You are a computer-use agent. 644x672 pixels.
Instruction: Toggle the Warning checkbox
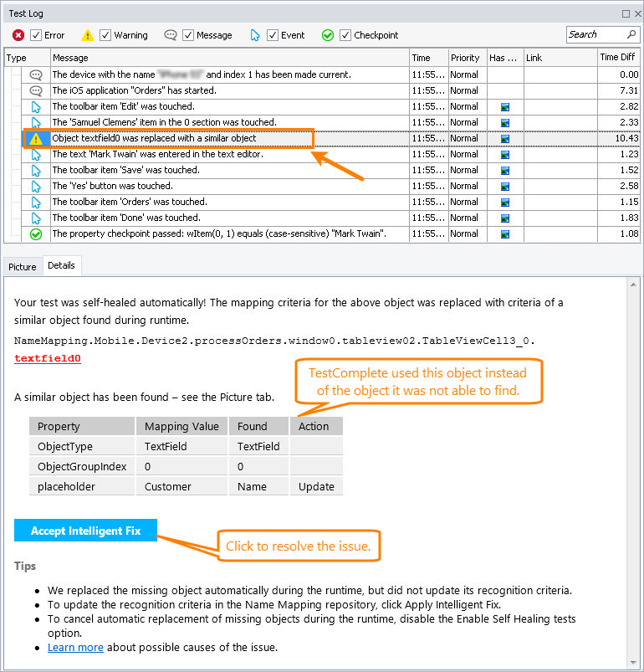pos(105,35)
